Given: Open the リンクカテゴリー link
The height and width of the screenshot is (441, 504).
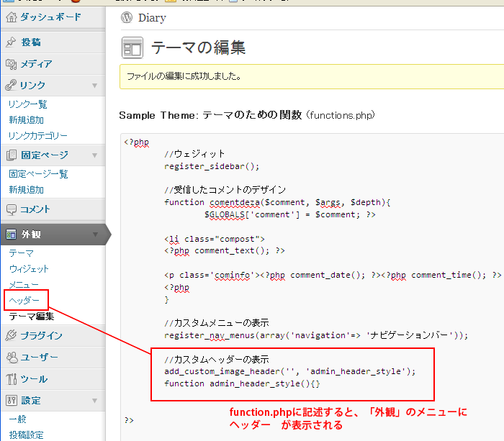Looking at the screenshot, I should [38, 136].
